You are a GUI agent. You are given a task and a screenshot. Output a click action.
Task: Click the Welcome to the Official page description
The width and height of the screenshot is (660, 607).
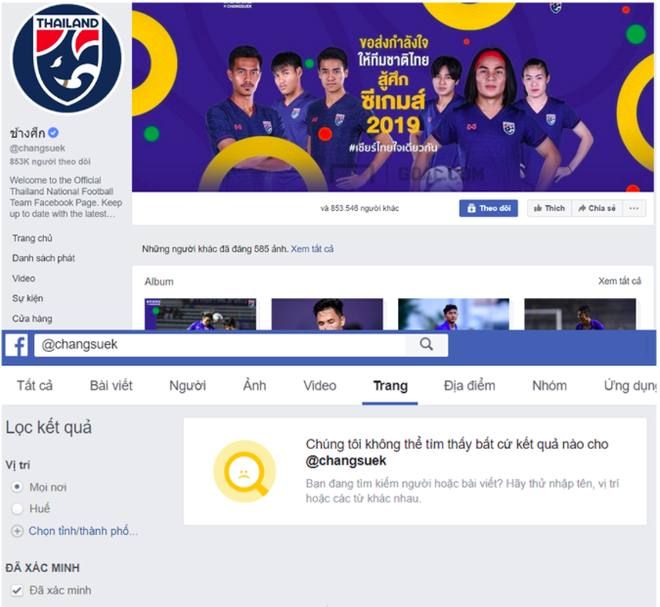pyautogui.click(x=66, y=197)
